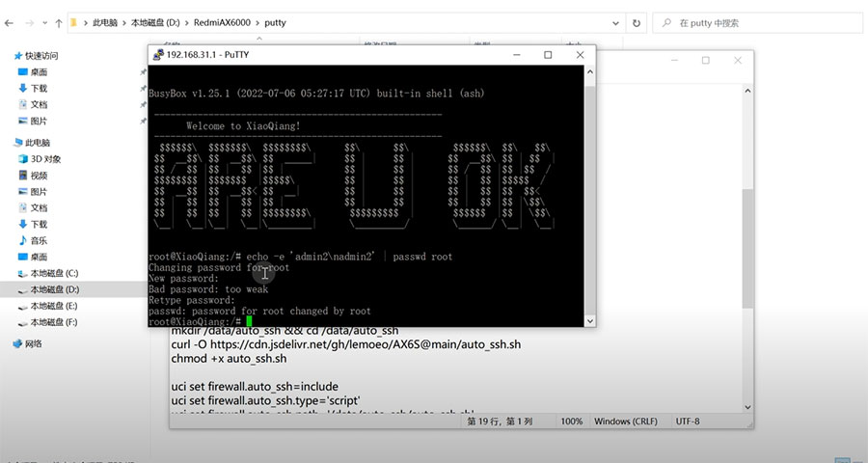The width and height of the screenshot is (868, 463).
Task: Click the PuTTY scrollbar down arrow
Action: (x=589, y=321)
